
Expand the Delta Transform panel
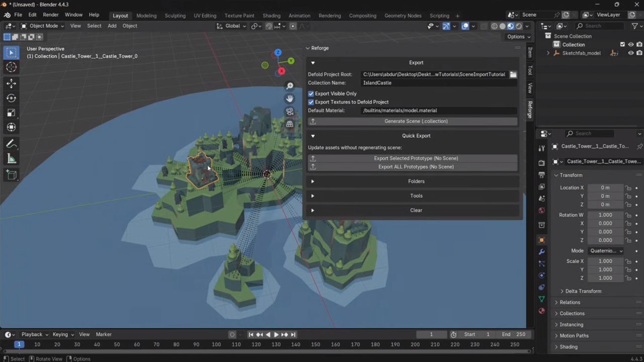pos(583,291)
